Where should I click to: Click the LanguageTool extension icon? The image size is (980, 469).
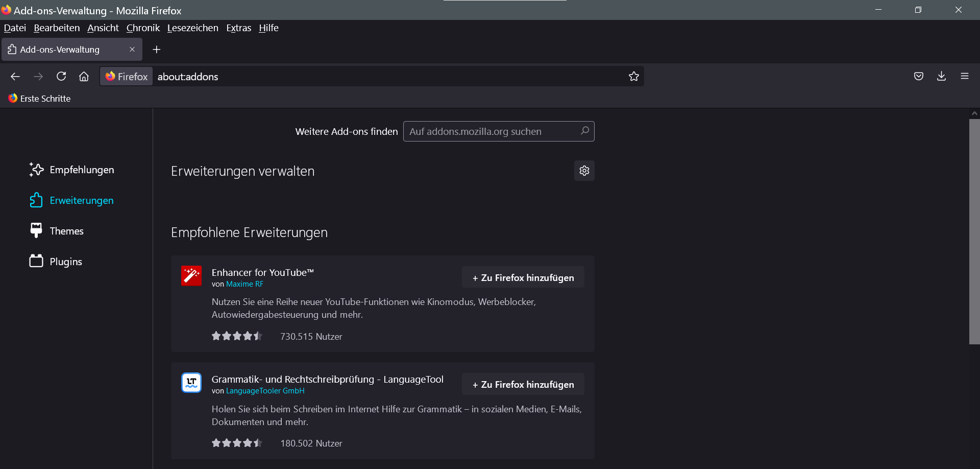pos(191,383)
